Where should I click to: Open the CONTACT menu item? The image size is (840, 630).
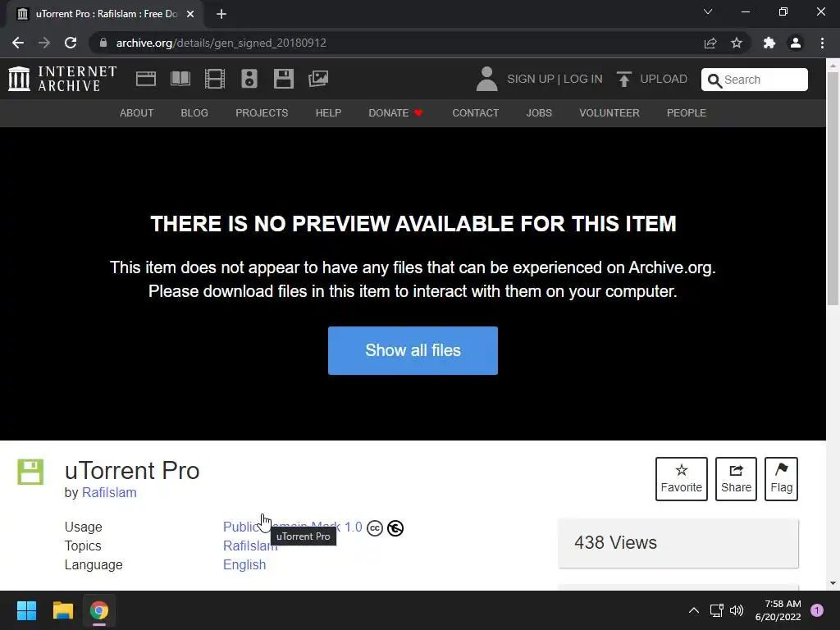(x=475, y=113)
